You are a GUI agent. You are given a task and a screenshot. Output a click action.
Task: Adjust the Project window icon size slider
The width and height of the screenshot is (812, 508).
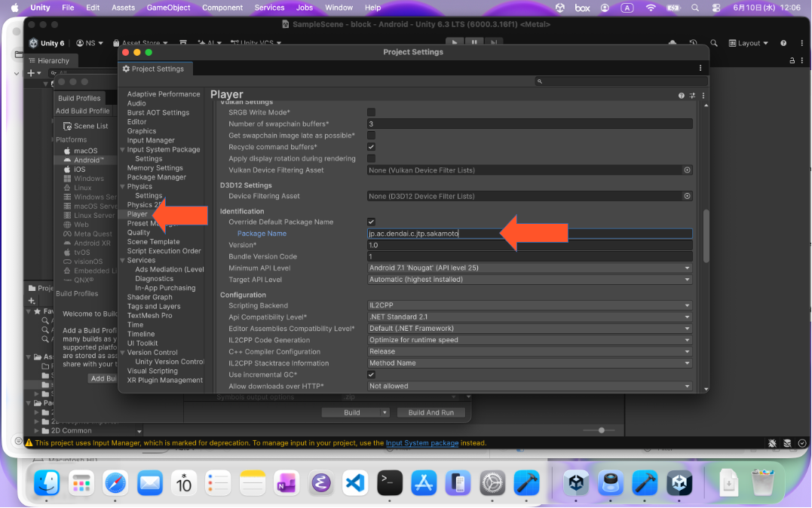tap(601, 430)
